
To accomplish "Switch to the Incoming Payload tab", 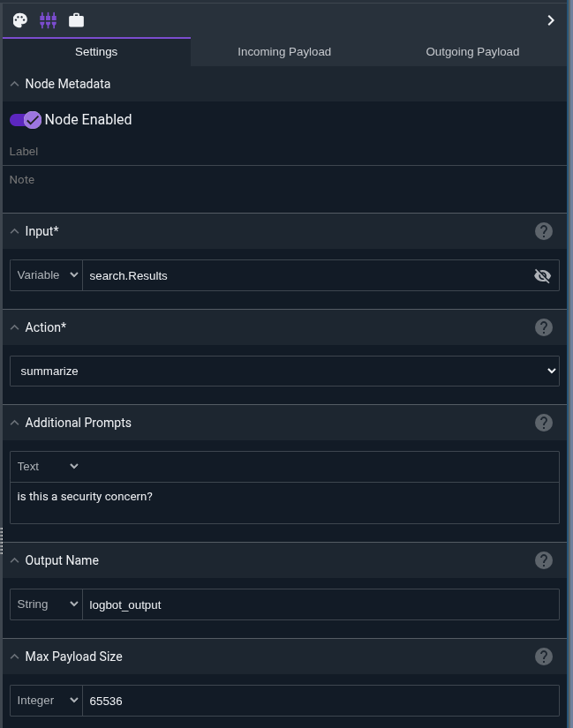I will pyautogui.click(x=284, y=51).
